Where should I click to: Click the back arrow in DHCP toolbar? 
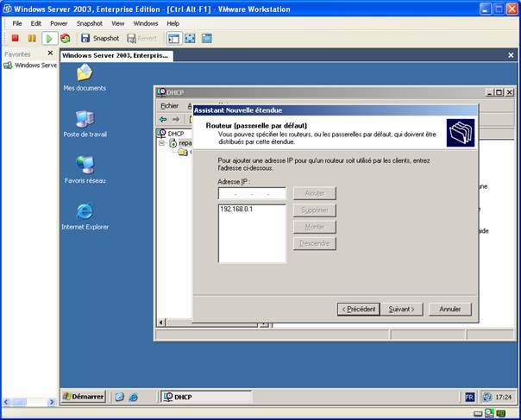163,119
